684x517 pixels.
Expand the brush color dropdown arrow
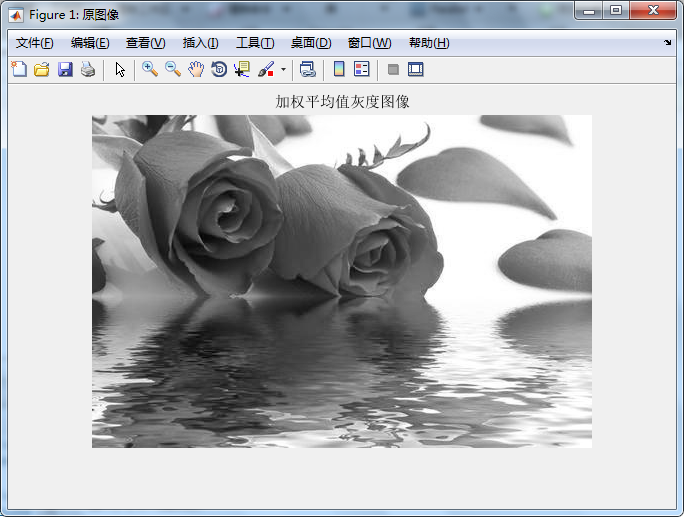click(x=284, y=69)
